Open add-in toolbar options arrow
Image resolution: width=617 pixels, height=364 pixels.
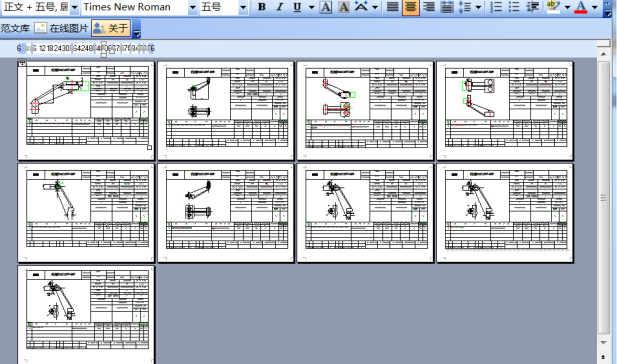[x=137, y=29]
